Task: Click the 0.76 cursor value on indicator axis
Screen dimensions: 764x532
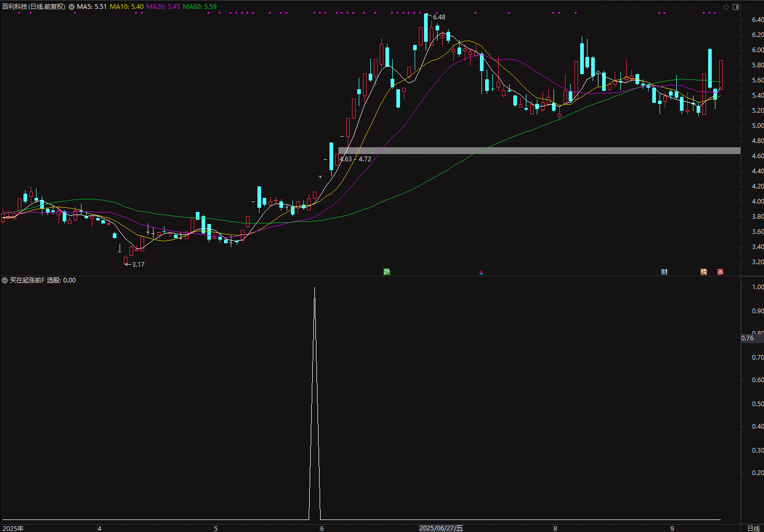Action: click(x=748, y=338)
